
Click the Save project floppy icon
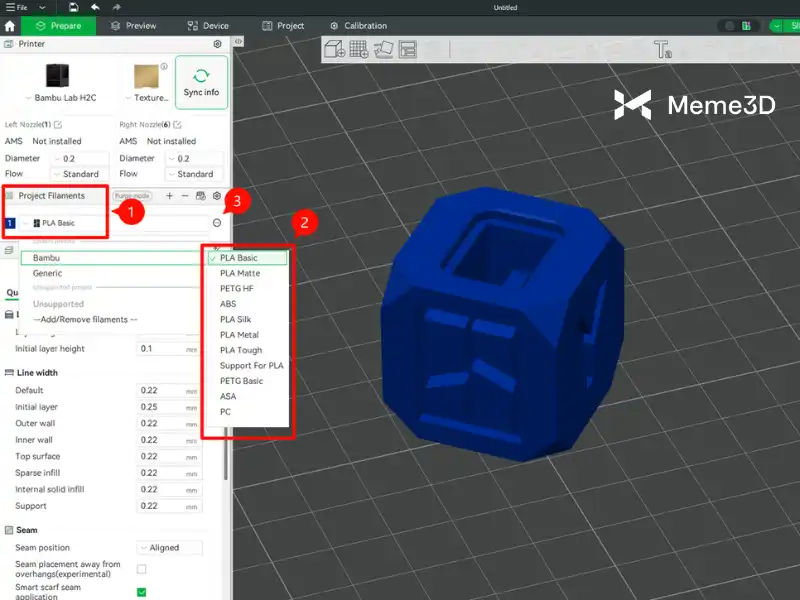point(73,7)
